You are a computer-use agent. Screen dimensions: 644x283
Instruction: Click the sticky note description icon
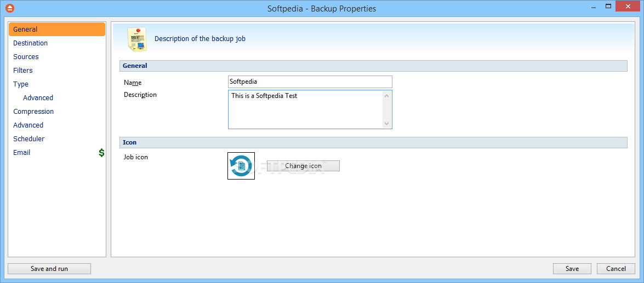[x=137, y=40]
